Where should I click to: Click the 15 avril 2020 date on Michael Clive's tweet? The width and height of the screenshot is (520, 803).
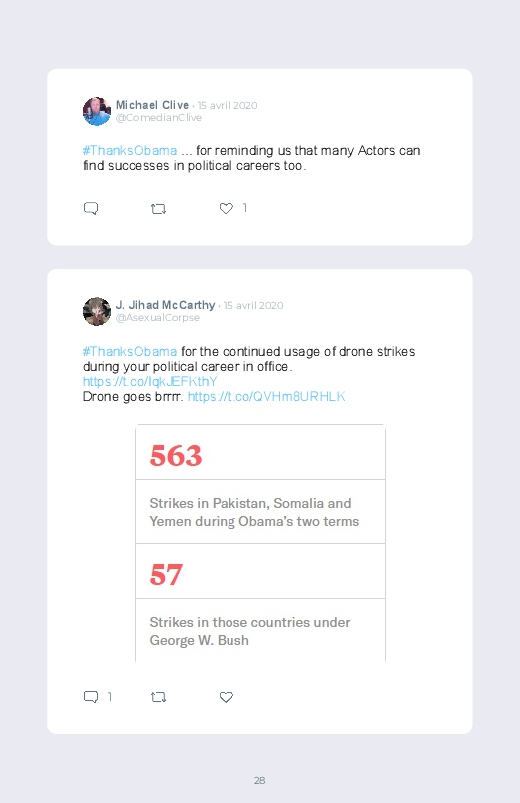(x=227, y=105)
